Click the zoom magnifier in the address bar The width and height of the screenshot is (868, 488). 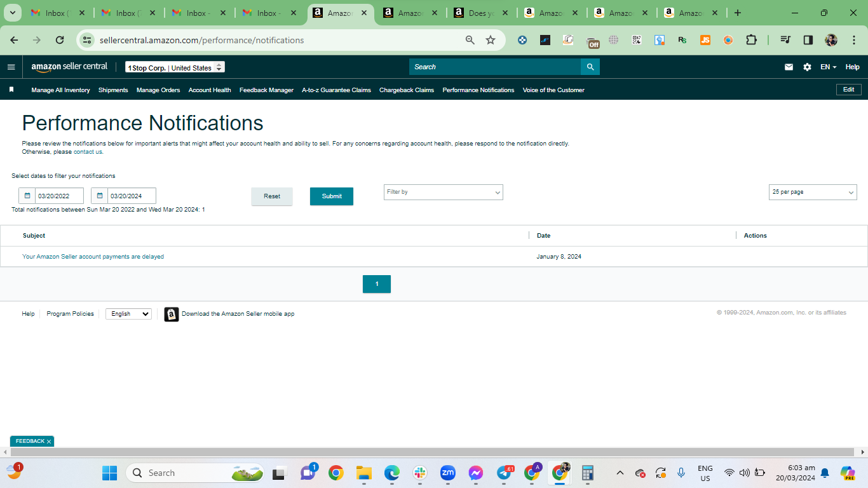(x=470, y=40)
